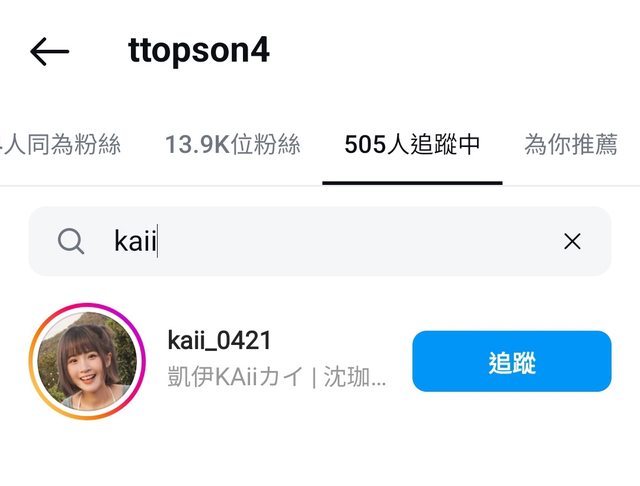The image size is (640, 486).
Task: Select the partially hidden leftmost 粉絲 tab
Action: (60, 144)
